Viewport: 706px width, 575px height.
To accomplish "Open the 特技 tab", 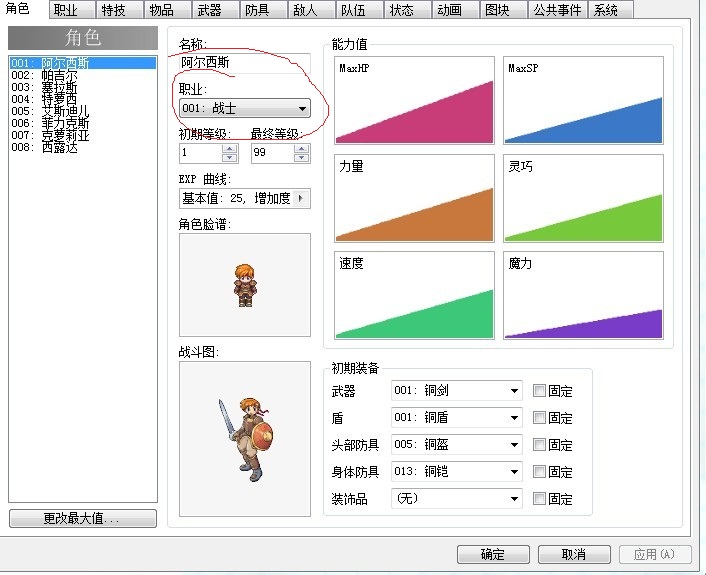I will (120, 9).
